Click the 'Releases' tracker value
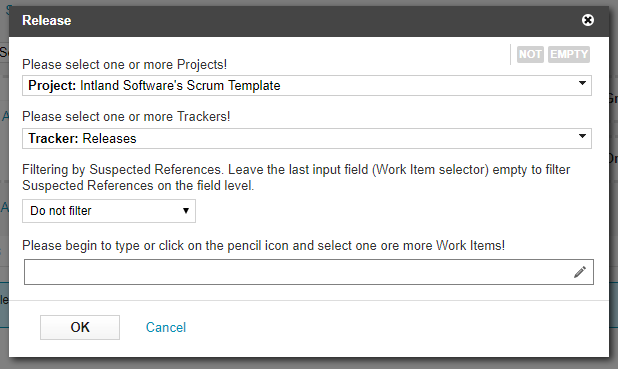 109,138
